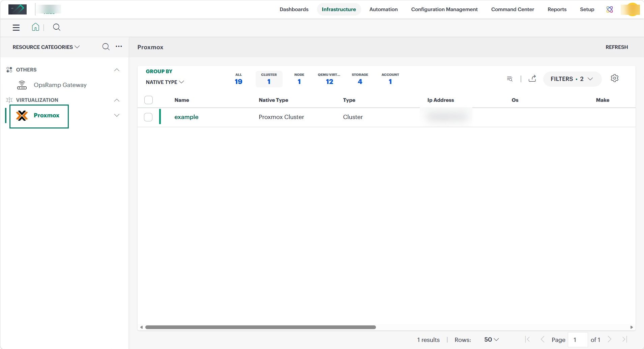Open the Command Center menu
This screenshot has width=644, height=349.
(513, 9)
